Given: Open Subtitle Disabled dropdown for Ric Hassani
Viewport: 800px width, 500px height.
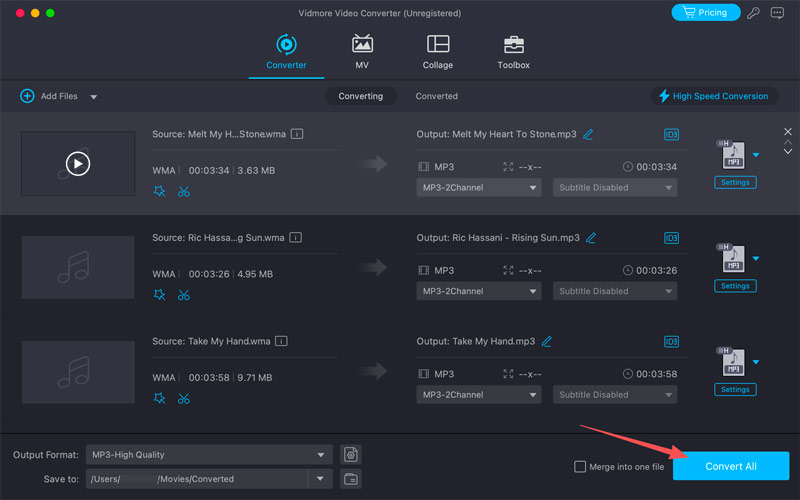Looking at the screenshot, I should coord(615,291).
